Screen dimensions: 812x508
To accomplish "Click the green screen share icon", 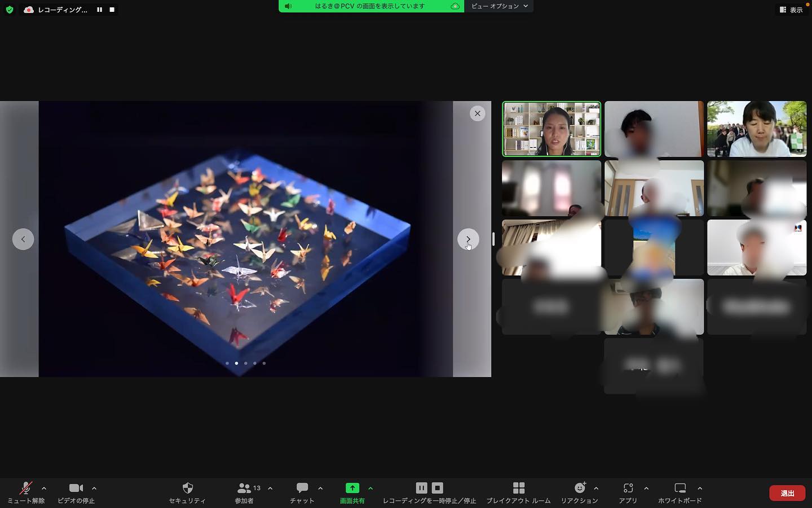I will coord(352,488).
